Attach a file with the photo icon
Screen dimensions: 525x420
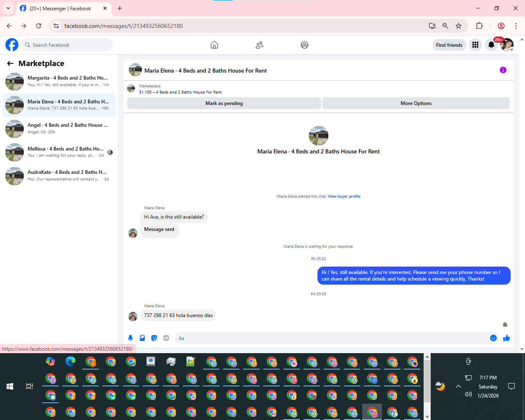(142, 338)
